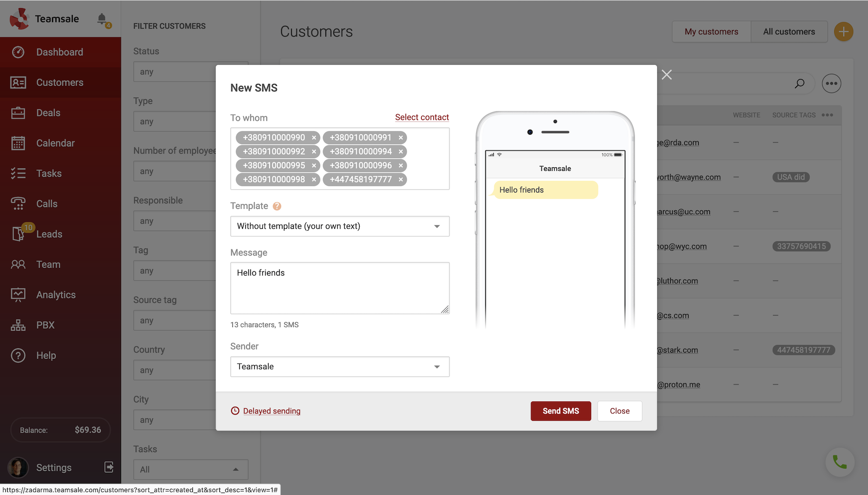868x495 pixels.
Task: Open the Analytics section
Action: tap(55, 294)
